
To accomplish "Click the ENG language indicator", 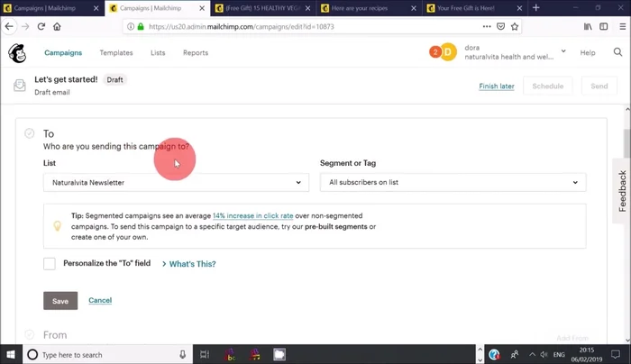I will tap(559, 354).
